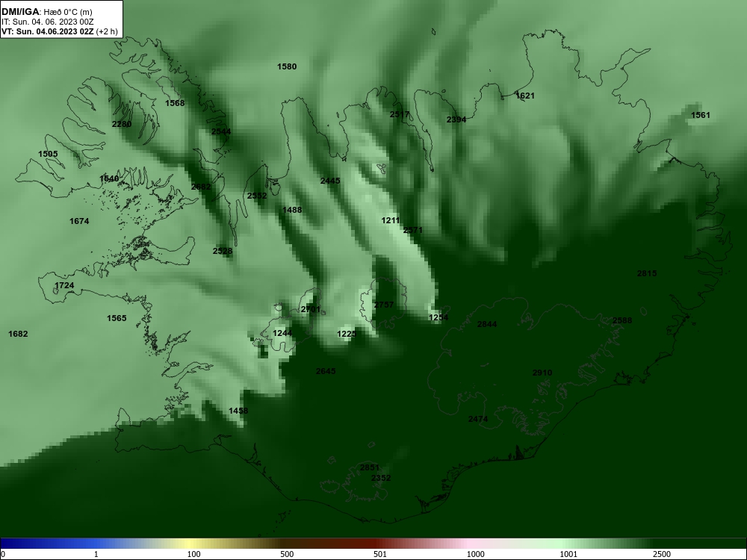Click the legend label 2500
This screenshot has width=747, height=560.
pos(662,555)
